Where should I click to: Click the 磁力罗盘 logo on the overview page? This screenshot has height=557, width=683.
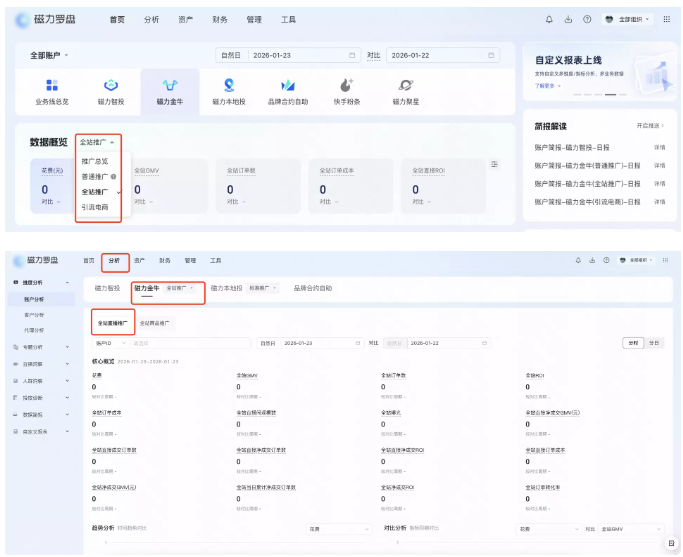pyautogui.click(x=45, y=20)
